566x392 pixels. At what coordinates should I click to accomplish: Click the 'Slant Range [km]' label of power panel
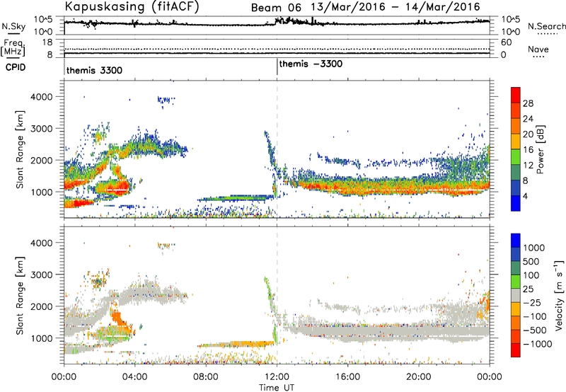(21, 149)
